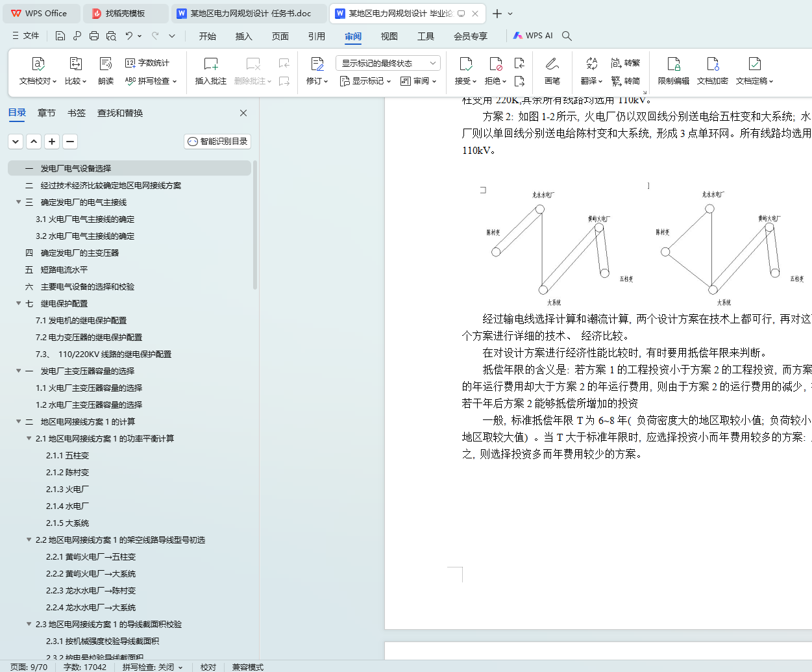
Task: Switch to the 视图 ribbon tab
Action: (x=389, y=36)
